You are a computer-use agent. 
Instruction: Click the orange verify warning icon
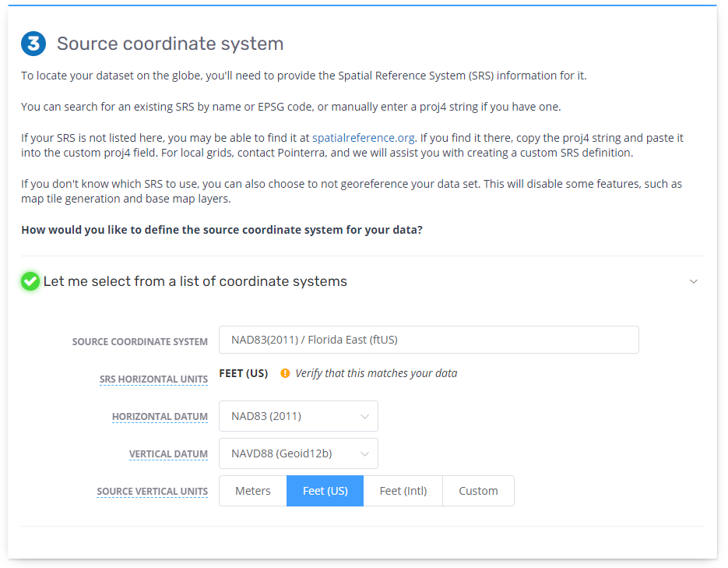[284, 373]
